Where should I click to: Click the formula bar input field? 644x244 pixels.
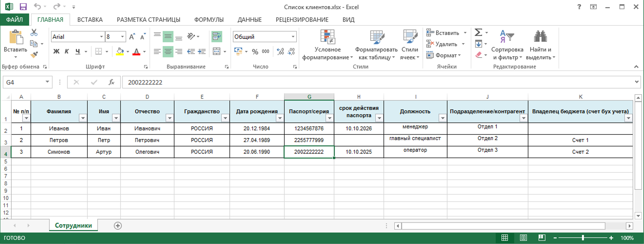coord(375,82)
